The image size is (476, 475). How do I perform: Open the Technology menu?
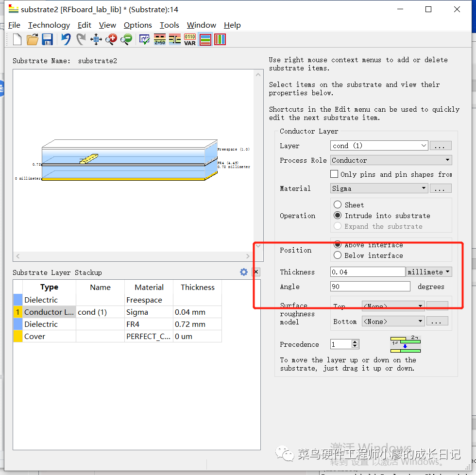(49, 25)
